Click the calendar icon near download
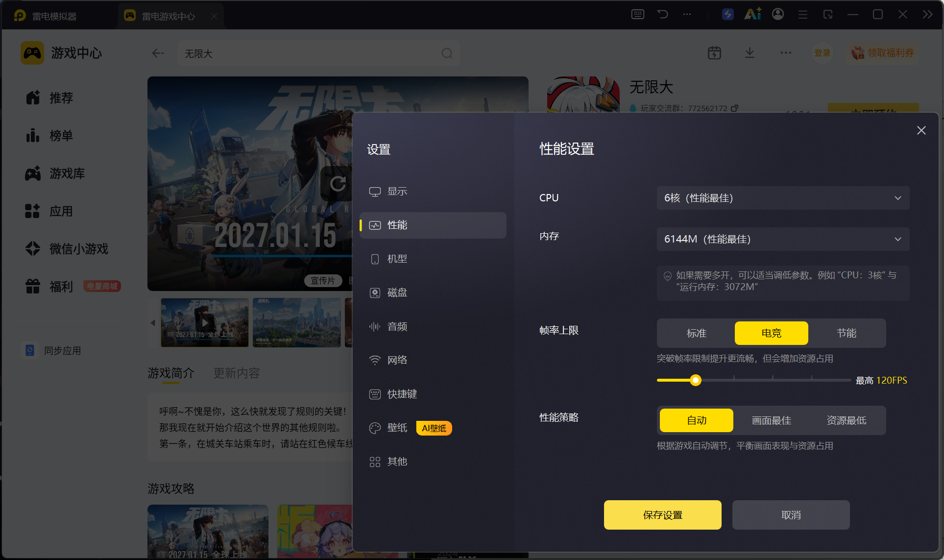944x560 pixels. tap(714, 53)
